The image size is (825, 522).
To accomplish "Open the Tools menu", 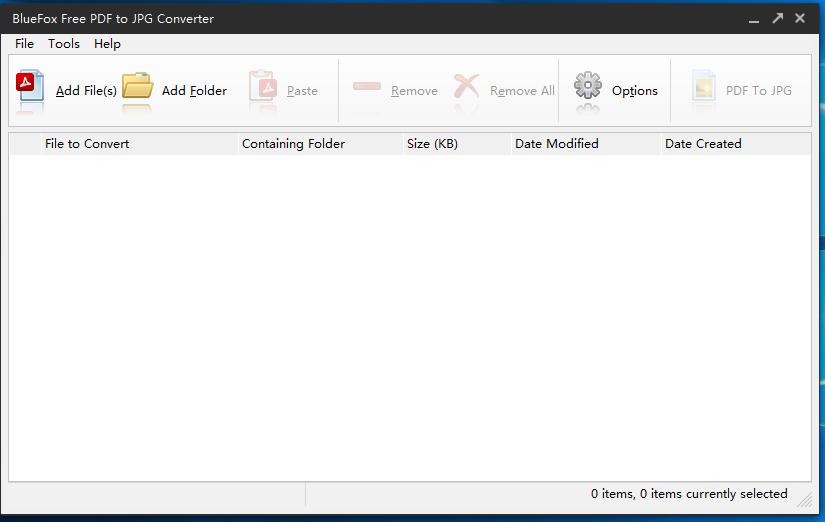I will pyautogui.click(x=64, y=43).
